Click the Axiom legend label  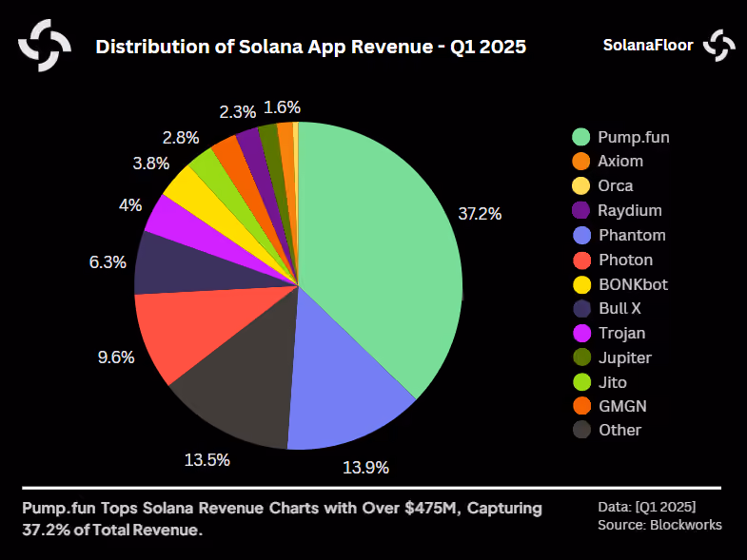620,161
